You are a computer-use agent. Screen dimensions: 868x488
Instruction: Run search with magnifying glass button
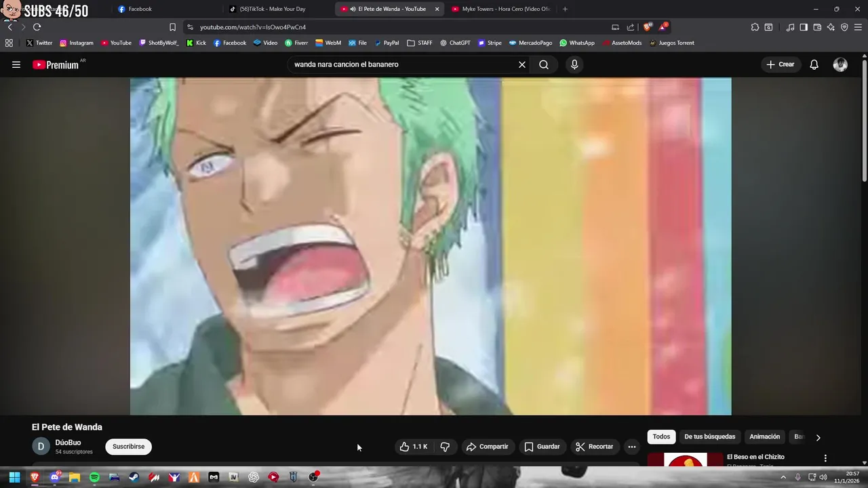[544, 64]
